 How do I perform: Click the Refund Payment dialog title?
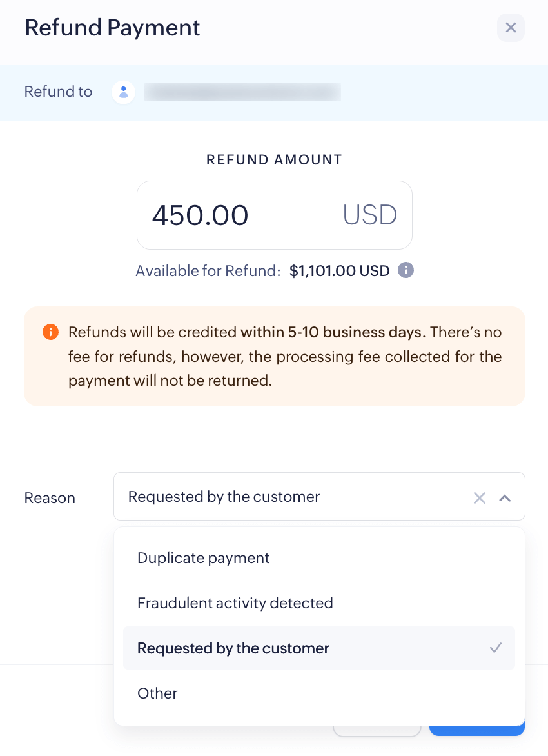pos(112,28)
